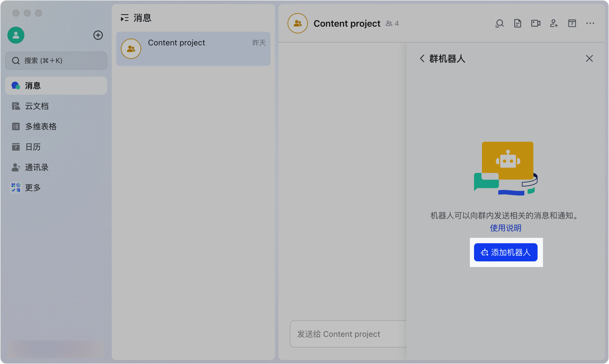Image resolution: width=609 pixels, height=364 pixels.
Task: Close the 群机器人 side panel
Action: 589,59
